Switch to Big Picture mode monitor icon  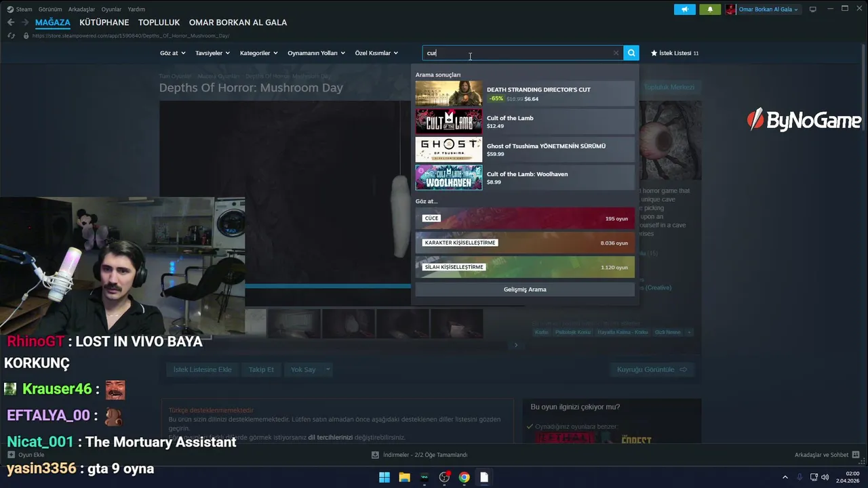812,9
